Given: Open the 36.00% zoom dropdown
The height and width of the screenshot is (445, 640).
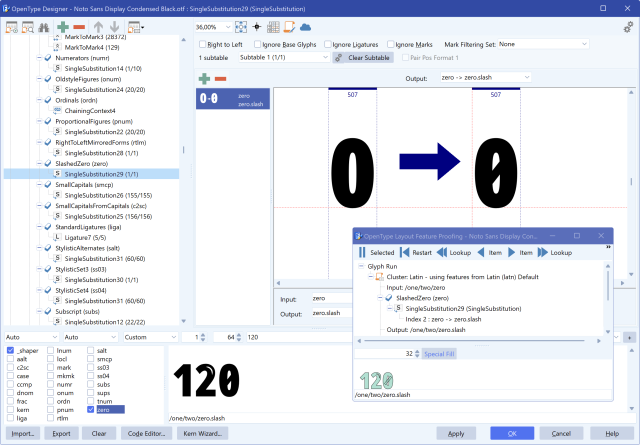Looking at the screenshot, I should [228, 27].
